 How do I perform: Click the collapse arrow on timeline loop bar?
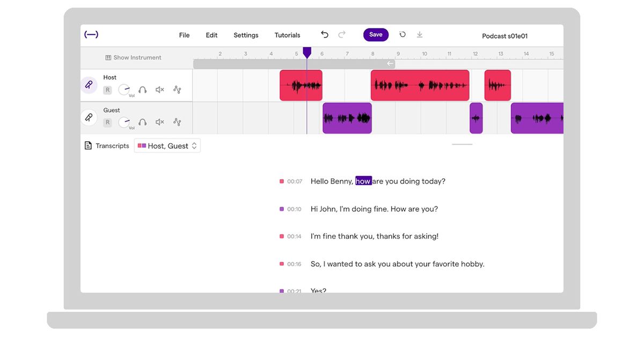(x=390, y=64)
